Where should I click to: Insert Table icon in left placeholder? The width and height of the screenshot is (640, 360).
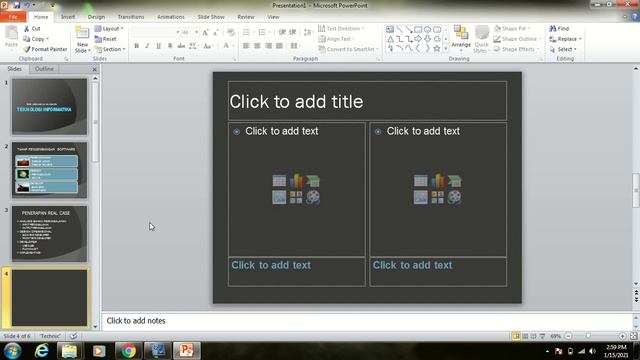click(279, 180)
